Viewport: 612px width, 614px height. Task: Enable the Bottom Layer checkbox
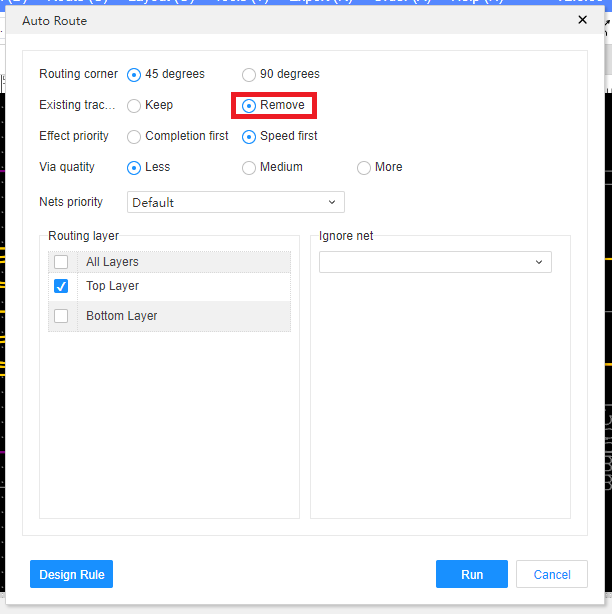pyautogui.click(x=62, y=316)
